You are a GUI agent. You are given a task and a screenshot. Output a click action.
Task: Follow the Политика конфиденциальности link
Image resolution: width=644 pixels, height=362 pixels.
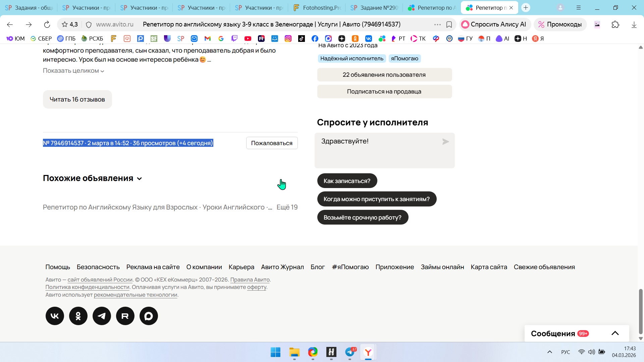(87, 287)
